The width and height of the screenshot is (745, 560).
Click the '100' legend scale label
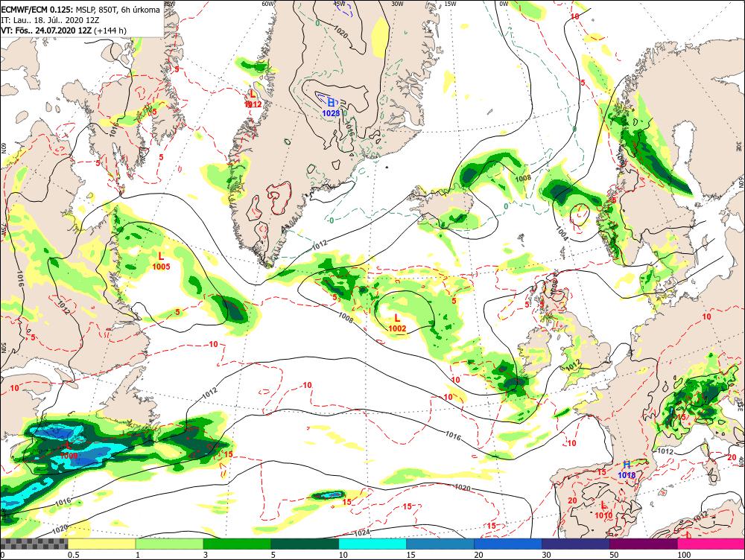point(684,555)
